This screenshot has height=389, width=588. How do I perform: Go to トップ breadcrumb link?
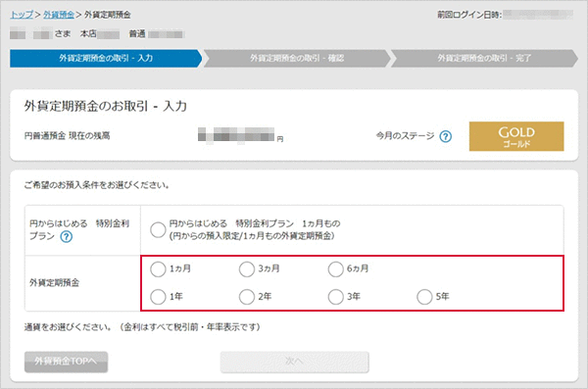click(22, 15)
